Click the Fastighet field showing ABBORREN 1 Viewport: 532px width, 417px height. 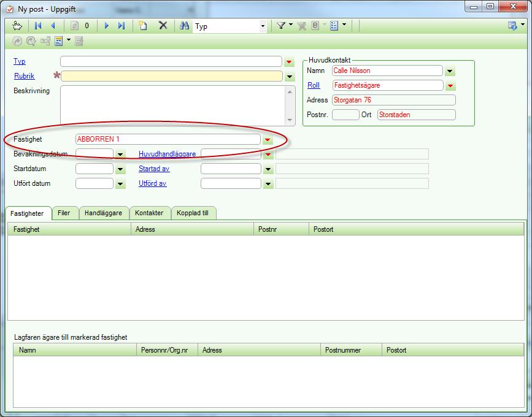coord(168,139)
